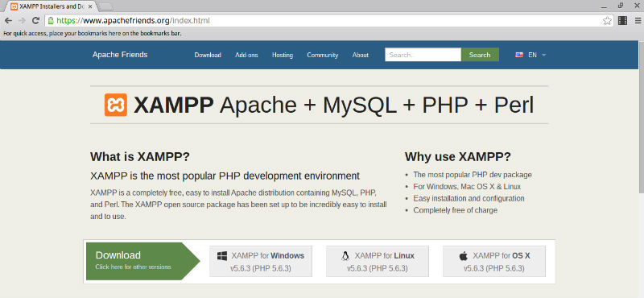Screen dimensions: 644x298
Task: Expand the EN language dropdown arrow
Action: [x=544, y=55]
